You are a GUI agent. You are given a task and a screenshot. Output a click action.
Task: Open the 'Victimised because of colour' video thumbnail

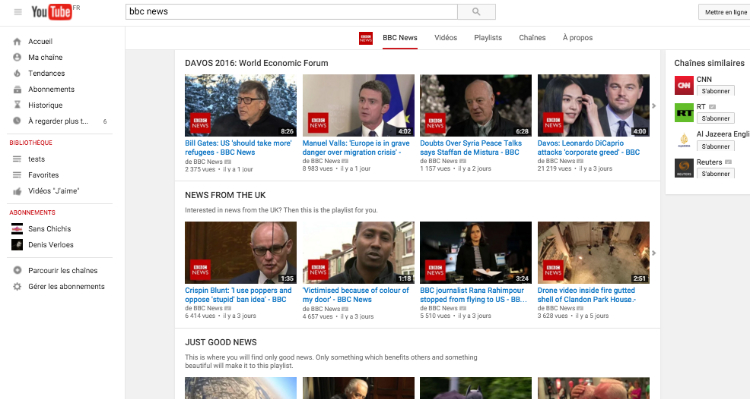[358, 253]
